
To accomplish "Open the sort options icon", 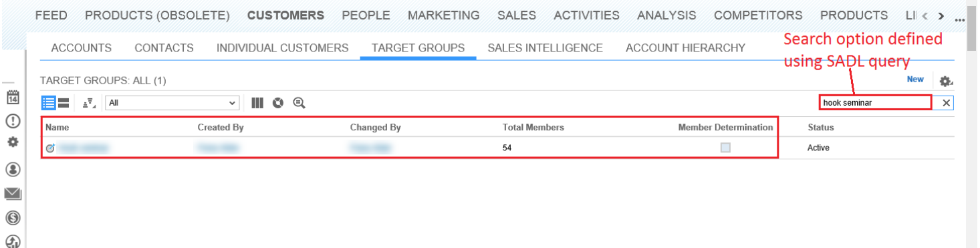I will tap(89, 103).
